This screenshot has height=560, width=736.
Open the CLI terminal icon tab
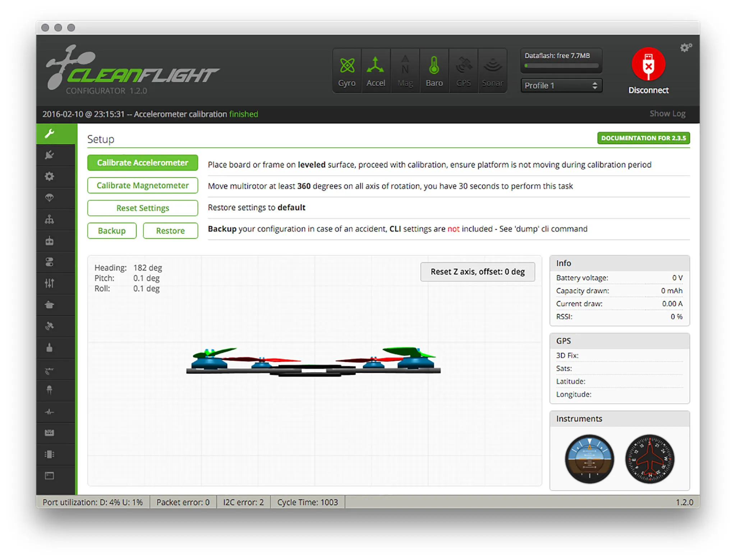(50, 476)
